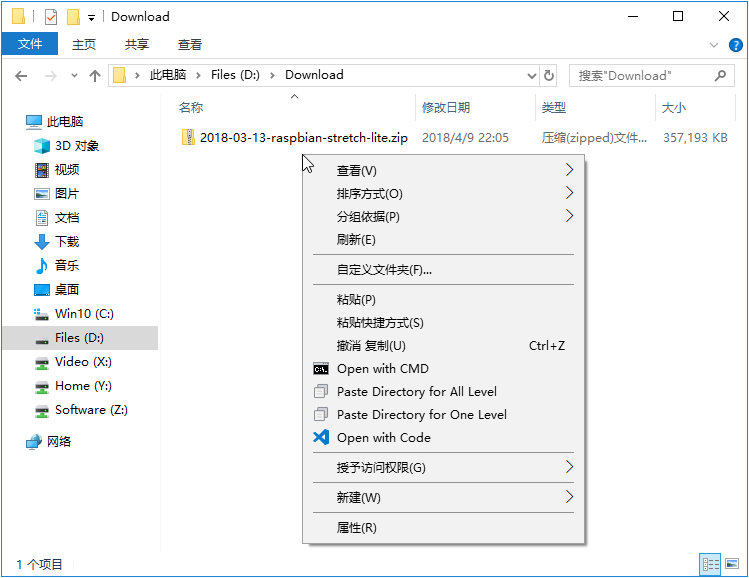Expand the 分组依据(P) submenu
The image size is (749, 578).
[569, 215]
